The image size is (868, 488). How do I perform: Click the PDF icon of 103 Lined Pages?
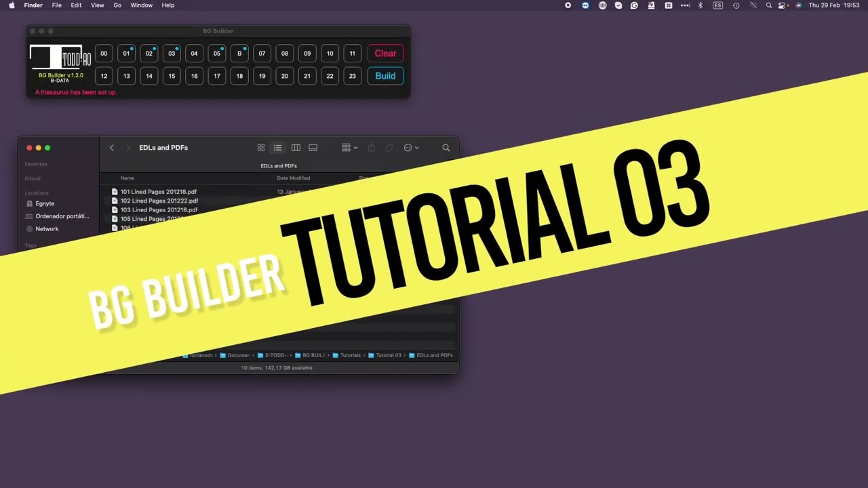coord(115,210)
